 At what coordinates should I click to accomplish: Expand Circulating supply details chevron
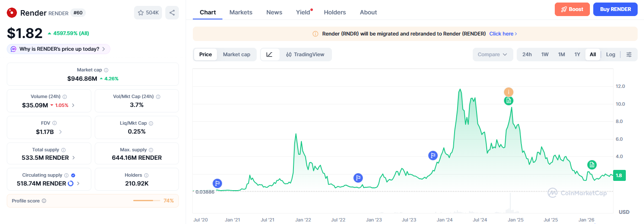point(78,183)
